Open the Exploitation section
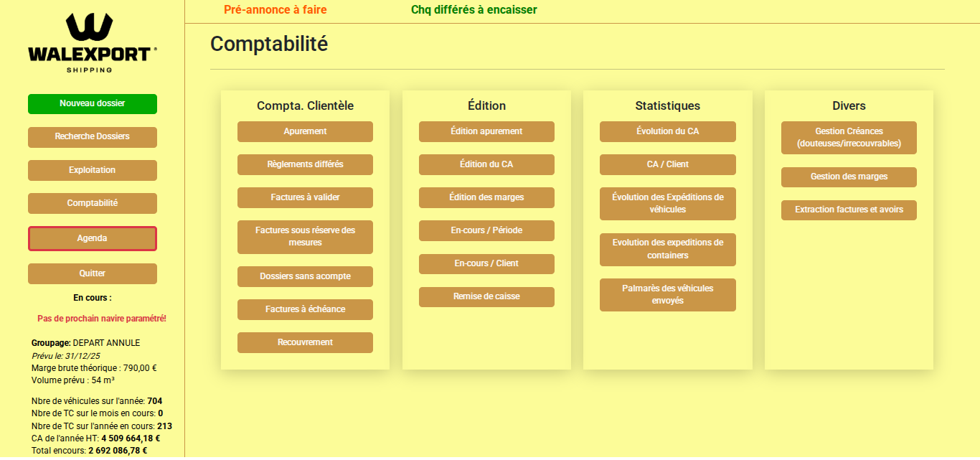The image size is (980, 460). [x=92, y=170]
